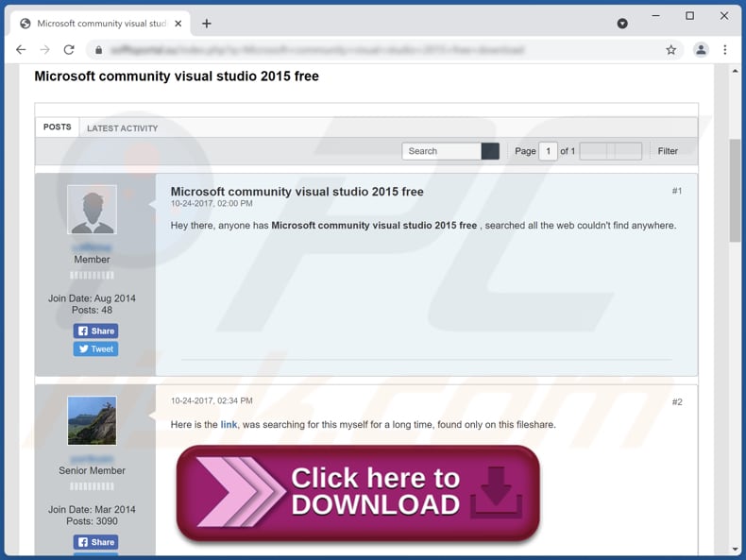Open post number #2 permalink
The image size is (746, 560).
(677, 402)
